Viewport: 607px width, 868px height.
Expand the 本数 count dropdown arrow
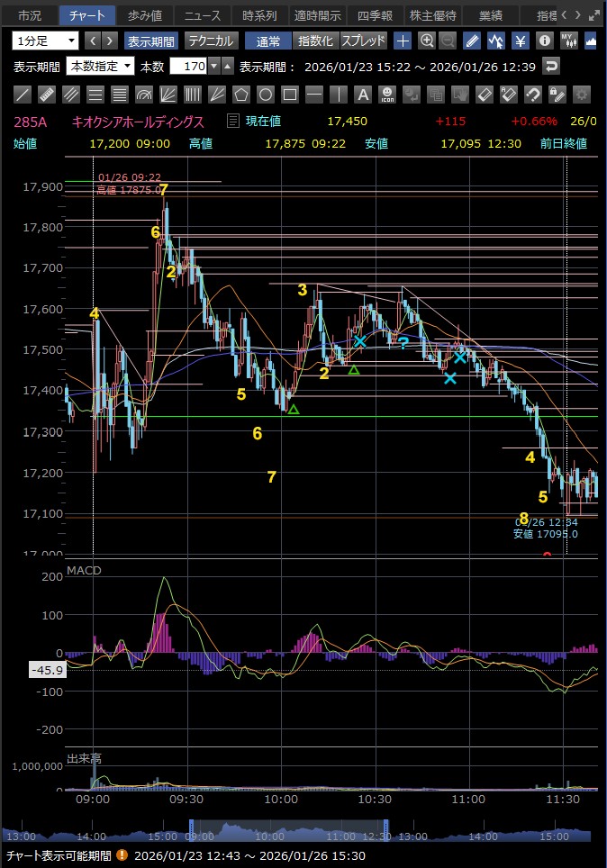coord(213,66)
